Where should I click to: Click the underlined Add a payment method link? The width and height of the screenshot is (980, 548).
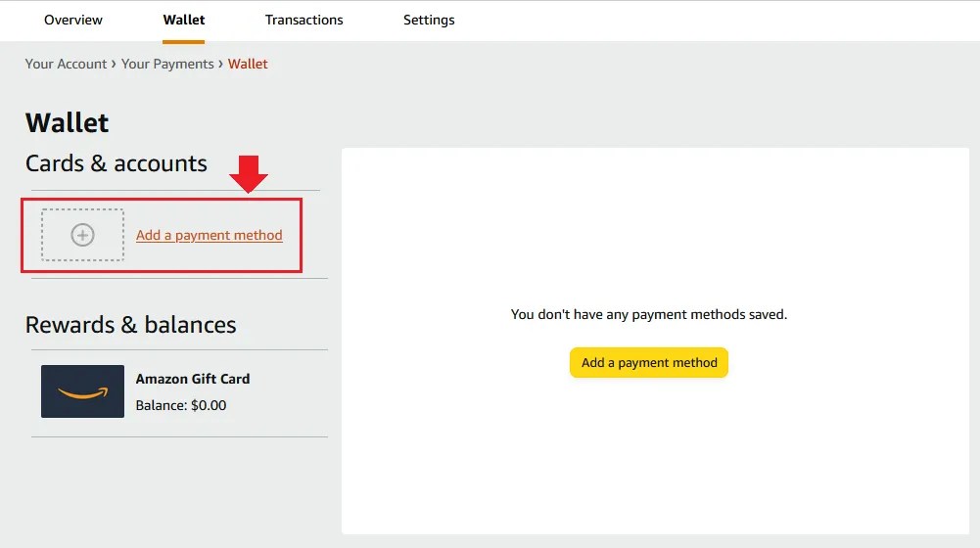tap(210, 235)
